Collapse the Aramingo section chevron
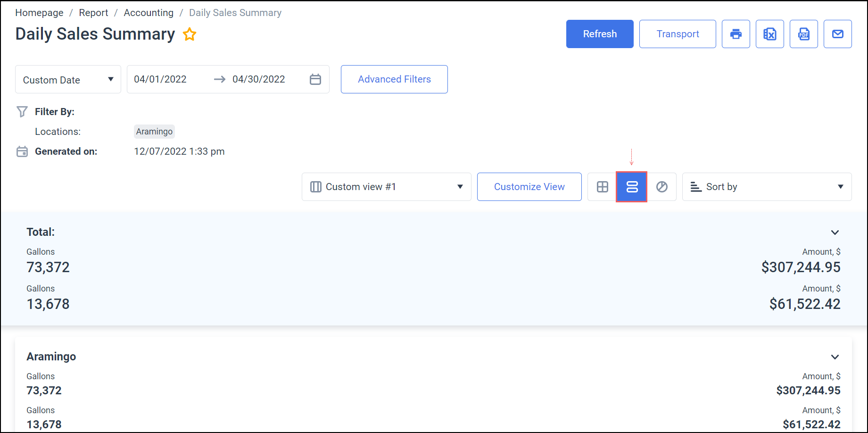868x433 pixels. coord(835,357)
